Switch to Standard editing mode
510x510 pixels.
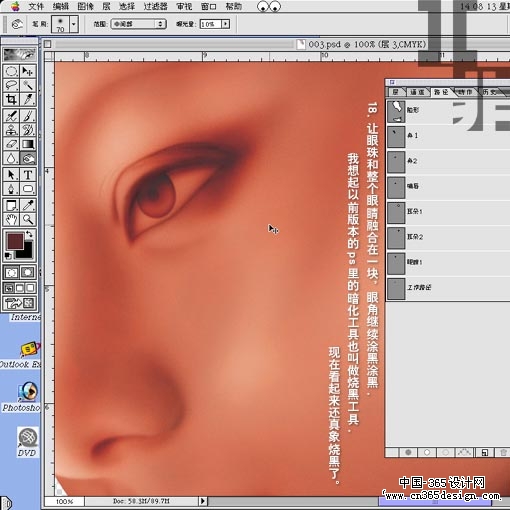coord(11,272)
